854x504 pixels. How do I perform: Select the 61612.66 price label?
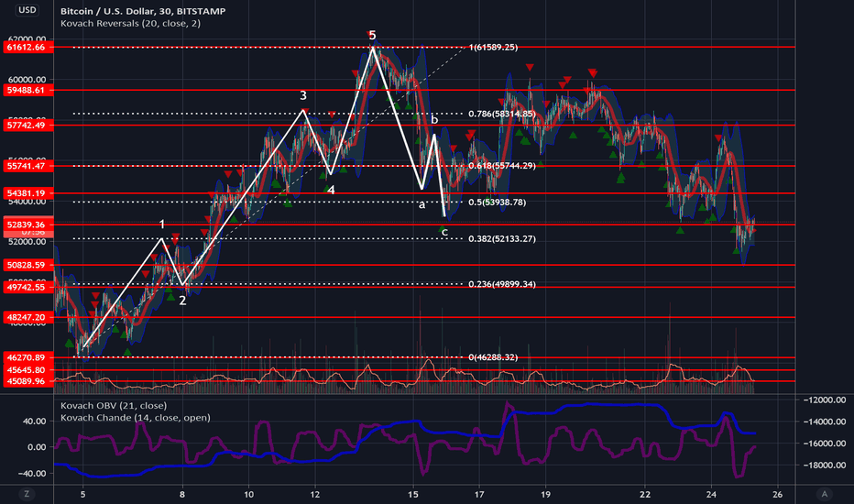[x=28, y=48]
